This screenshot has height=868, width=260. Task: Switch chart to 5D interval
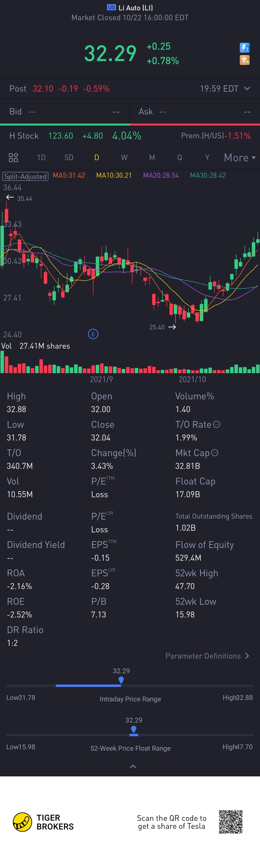pos(69,157)
